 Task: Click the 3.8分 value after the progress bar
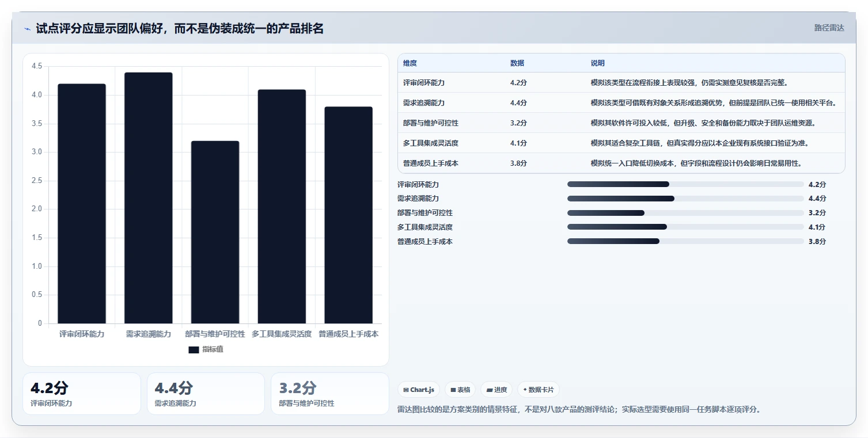pos(817,242)
